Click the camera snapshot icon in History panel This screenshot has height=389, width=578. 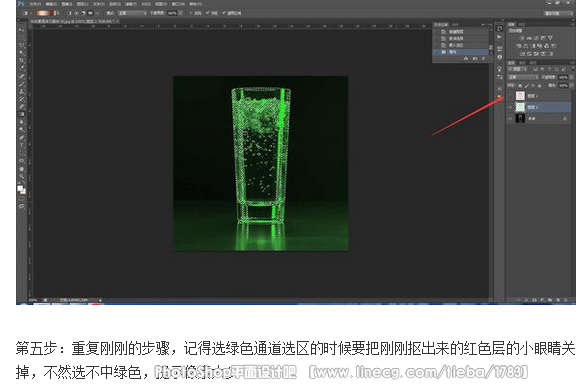(x=474, y=59)
